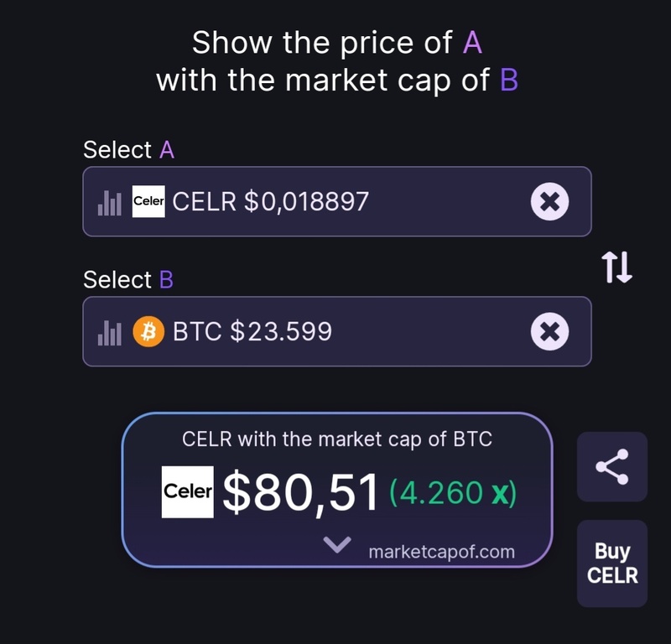
Task: Open the Select B dropdown showing BTC $23.599
Action: point(337,331)
